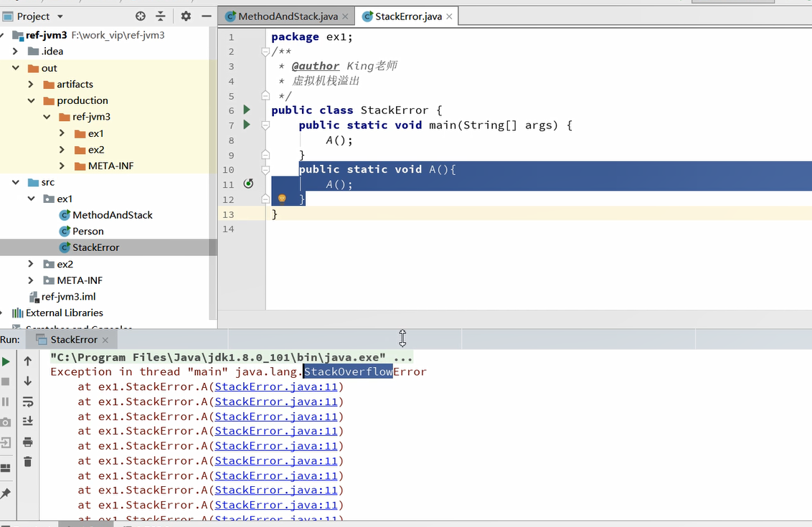Expand the .idea folder
Viewport: 812px width, 527px height.
click(x=15, y=51)
